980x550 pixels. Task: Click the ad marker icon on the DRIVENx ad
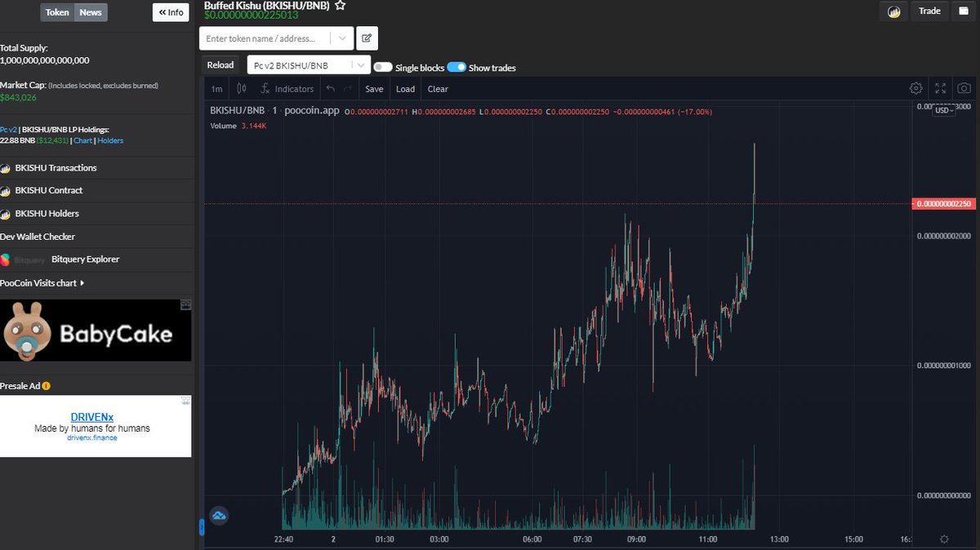coord(185,401)
